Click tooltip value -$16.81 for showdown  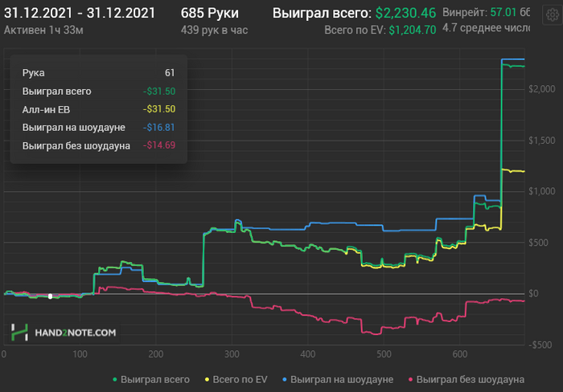(159, 127)
